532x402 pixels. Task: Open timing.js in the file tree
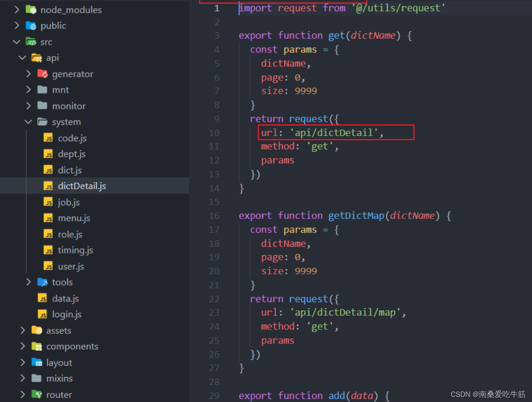76,250
